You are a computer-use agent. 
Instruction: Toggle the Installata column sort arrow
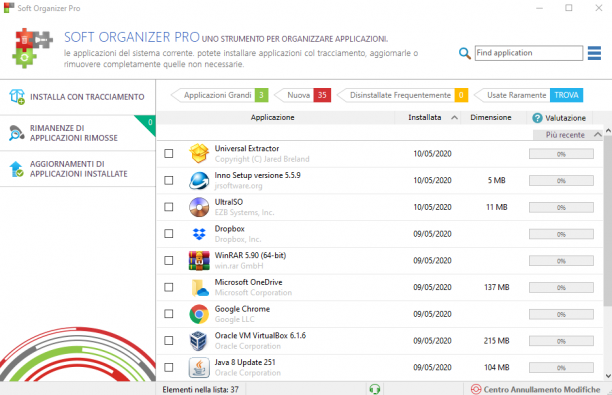coord(454,117)
